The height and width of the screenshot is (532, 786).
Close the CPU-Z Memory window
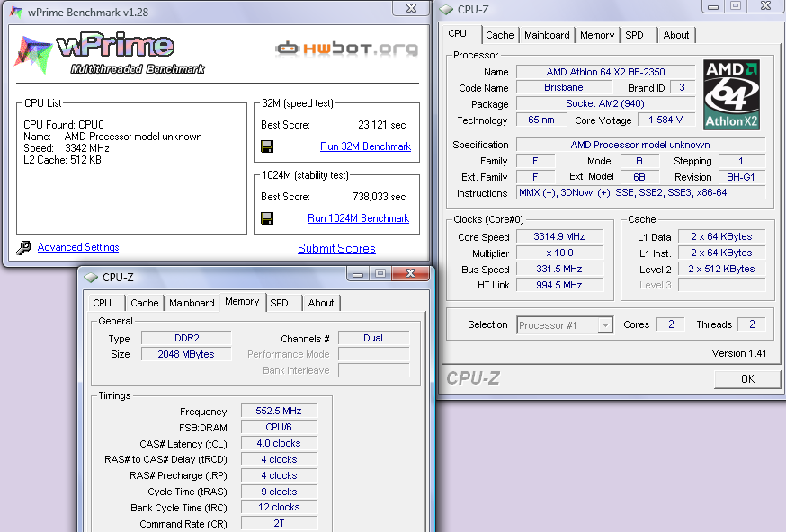point(411,273)
